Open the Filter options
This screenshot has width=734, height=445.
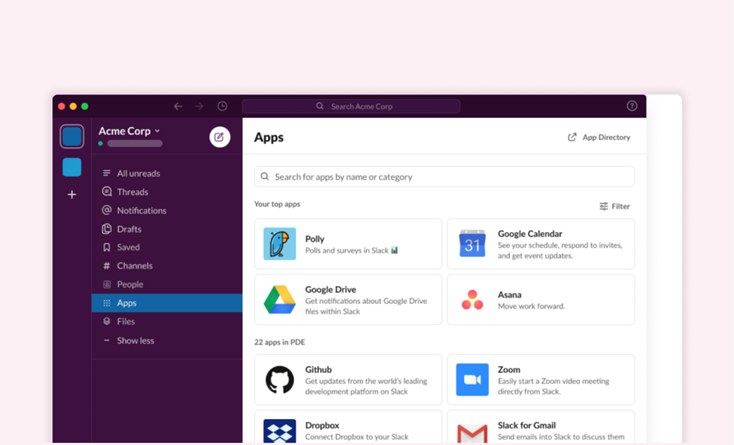pyautogui.click(x=614, y=206)
